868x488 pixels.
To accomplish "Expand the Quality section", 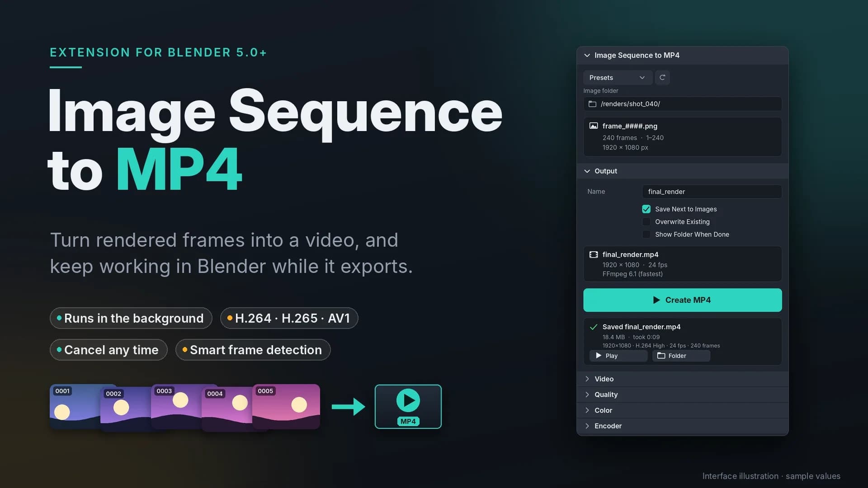I will [683, 394].
